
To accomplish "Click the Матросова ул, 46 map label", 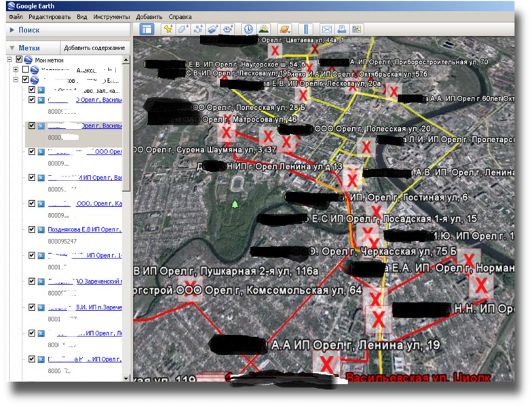I will (265, 119).
